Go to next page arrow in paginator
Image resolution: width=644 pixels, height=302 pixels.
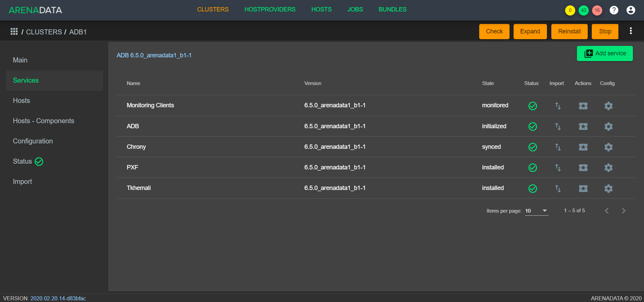tap(623, 211)
